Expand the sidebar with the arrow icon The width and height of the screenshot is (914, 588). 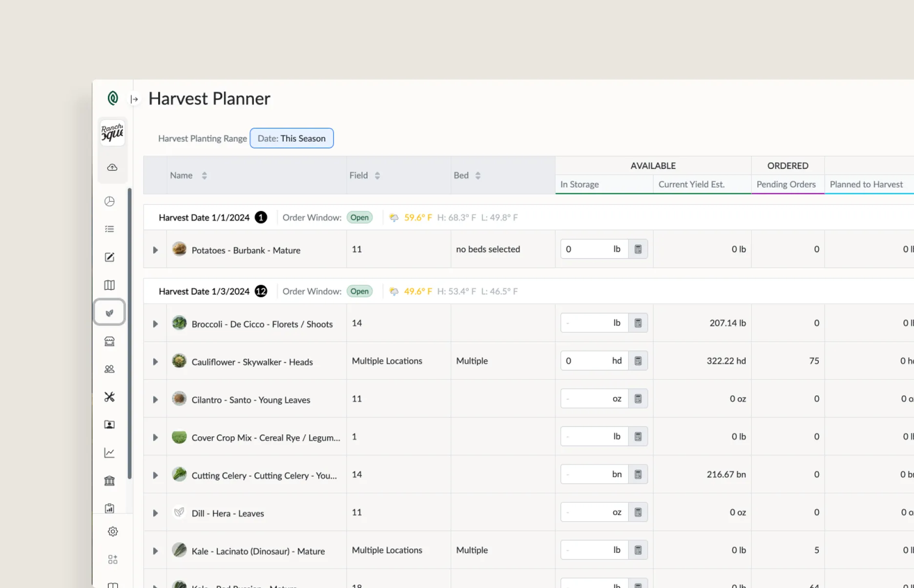(x=134, y=100)
